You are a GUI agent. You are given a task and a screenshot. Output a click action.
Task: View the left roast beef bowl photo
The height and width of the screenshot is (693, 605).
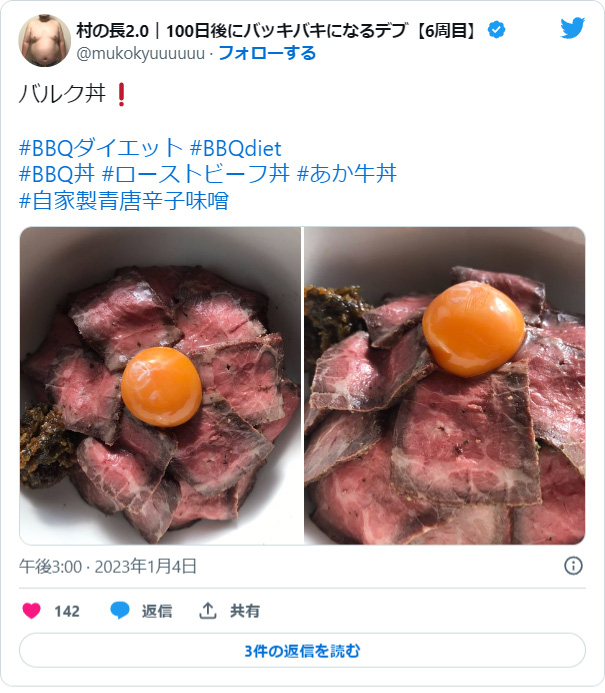coord(160,385)
